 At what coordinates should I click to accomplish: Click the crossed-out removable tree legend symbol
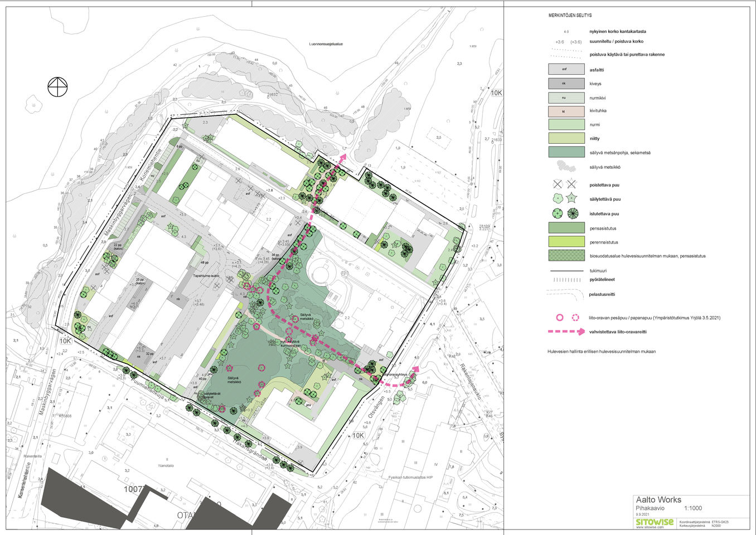pos(558,184)
